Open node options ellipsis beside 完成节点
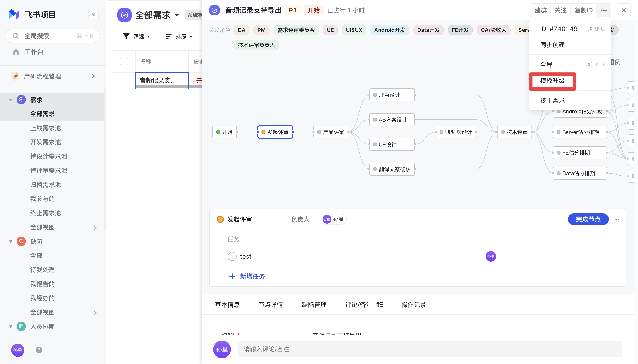 pos(617,219)
